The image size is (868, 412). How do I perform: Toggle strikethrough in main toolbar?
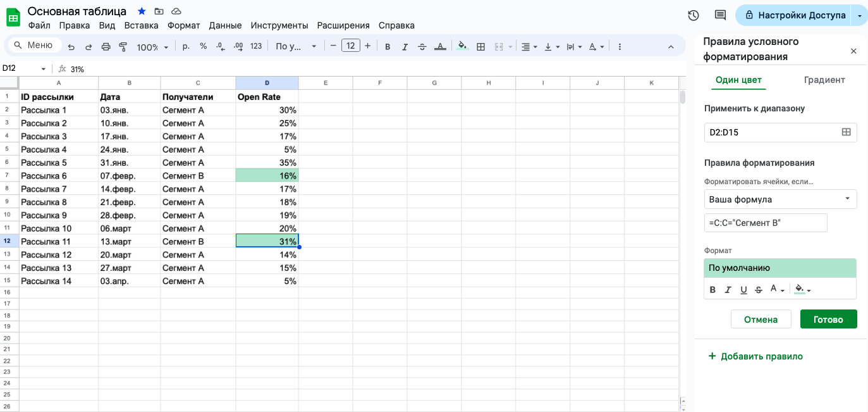(422, 47)
